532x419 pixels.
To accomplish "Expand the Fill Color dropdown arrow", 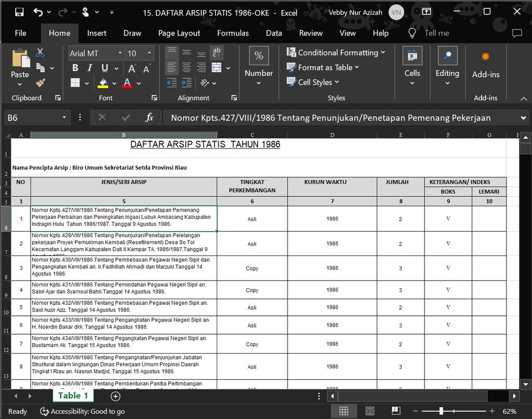I will pyautogui.click(x=114, y=83).
